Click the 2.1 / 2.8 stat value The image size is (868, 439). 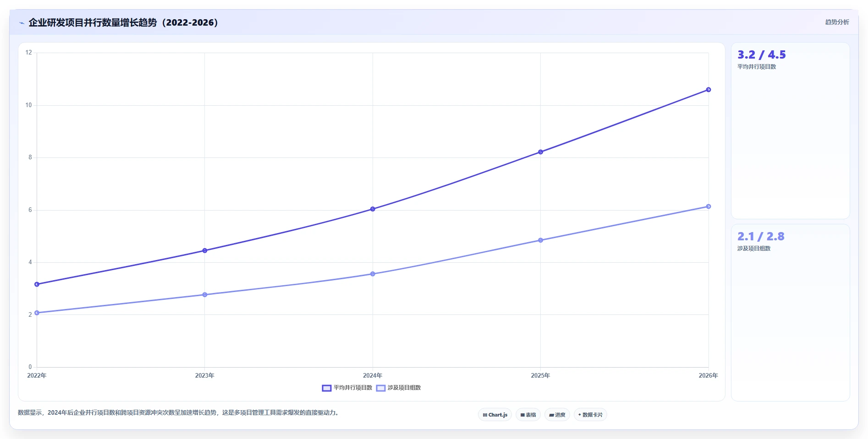(x=761, y=237)
